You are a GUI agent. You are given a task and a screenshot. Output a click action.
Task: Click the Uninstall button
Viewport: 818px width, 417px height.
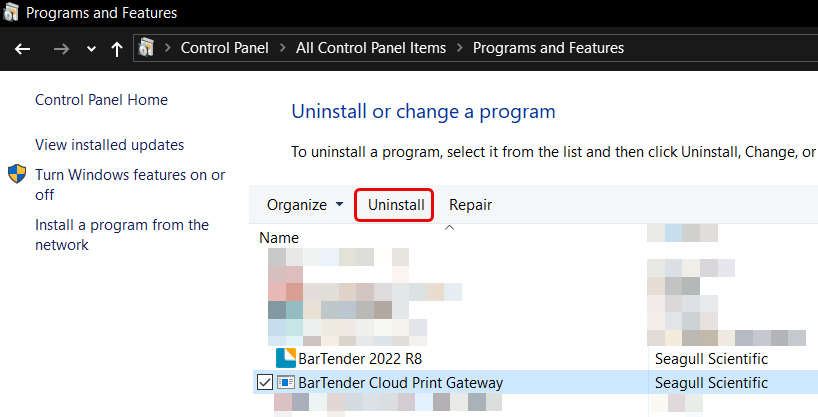(x=396, y=205)
